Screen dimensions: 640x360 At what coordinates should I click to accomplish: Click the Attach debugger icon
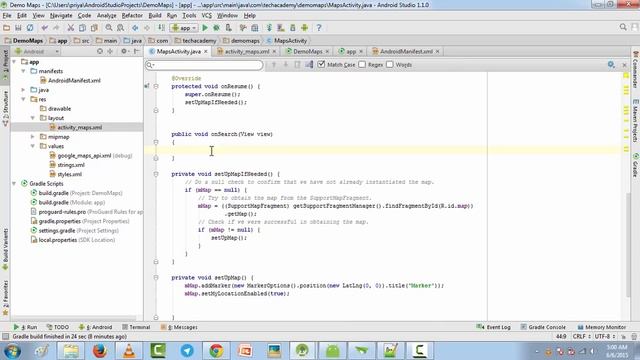tap(228, 28)
